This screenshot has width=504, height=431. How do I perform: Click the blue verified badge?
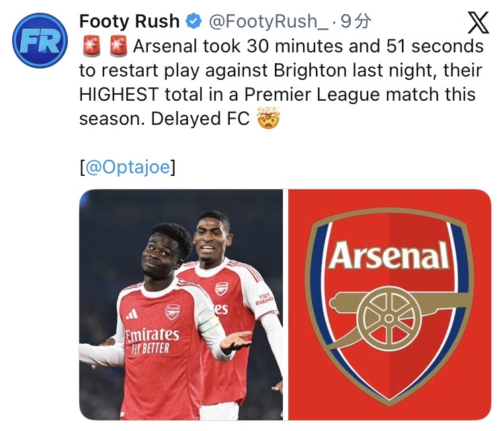(192, 22)
